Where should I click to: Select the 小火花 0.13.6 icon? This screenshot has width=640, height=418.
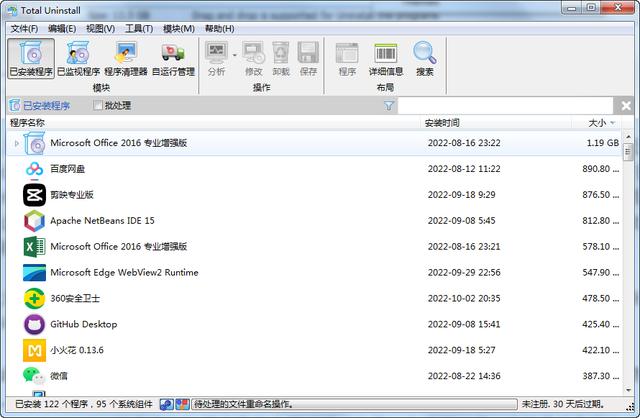tap(34, 350)
